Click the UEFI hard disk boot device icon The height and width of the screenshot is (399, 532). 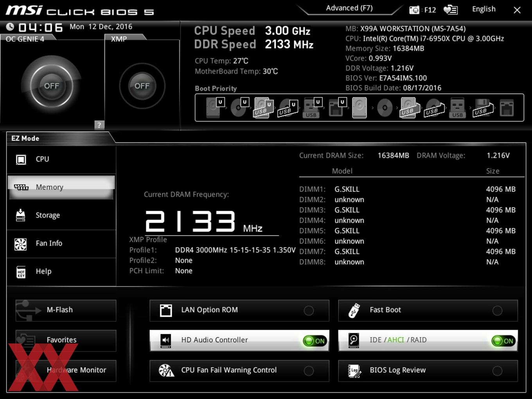[215, 108]
